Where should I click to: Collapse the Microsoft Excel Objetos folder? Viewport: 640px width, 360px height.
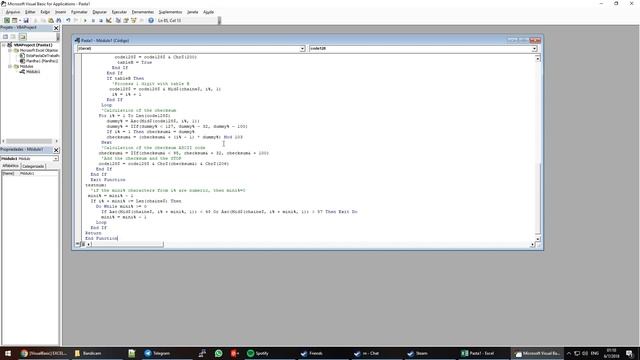tap(10, 50)
